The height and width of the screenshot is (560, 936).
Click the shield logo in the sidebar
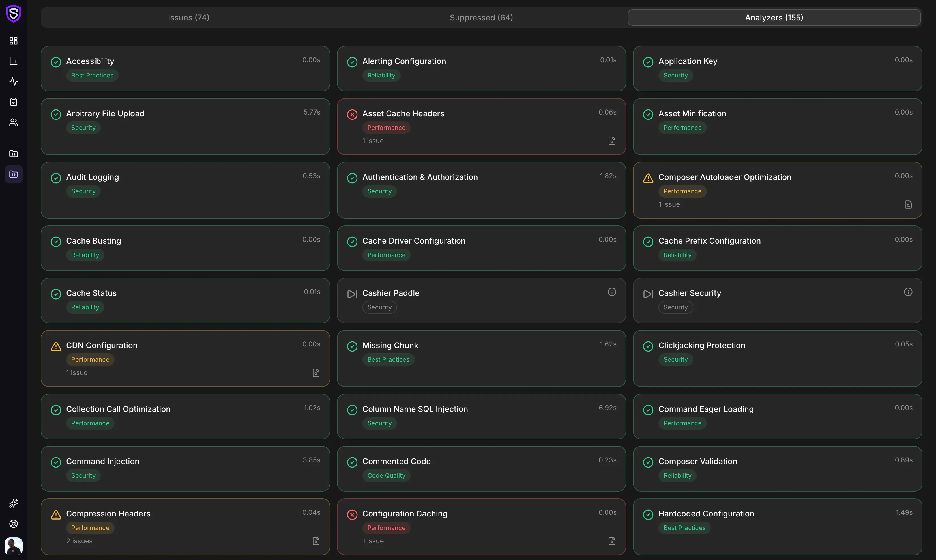click(x=14, y=14)
